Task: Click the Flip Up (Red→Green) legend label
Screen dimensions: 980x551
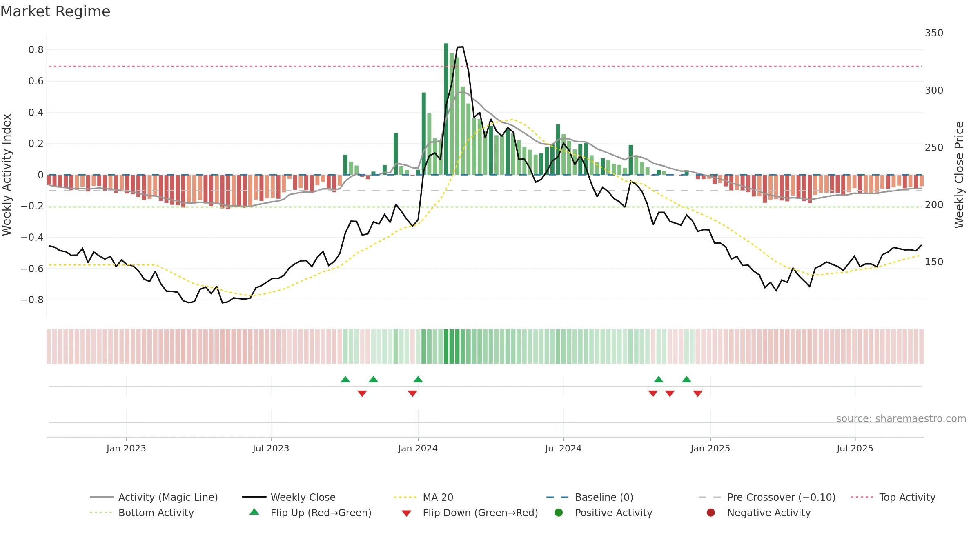Action: [x=321, y=513]
